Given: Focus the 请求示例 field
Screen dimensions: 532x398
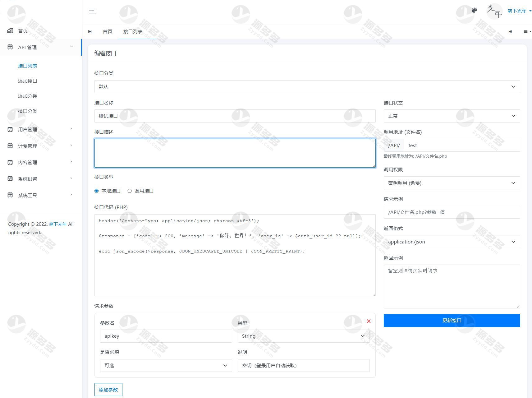Looking at the screenshot, I should point(452,212).
